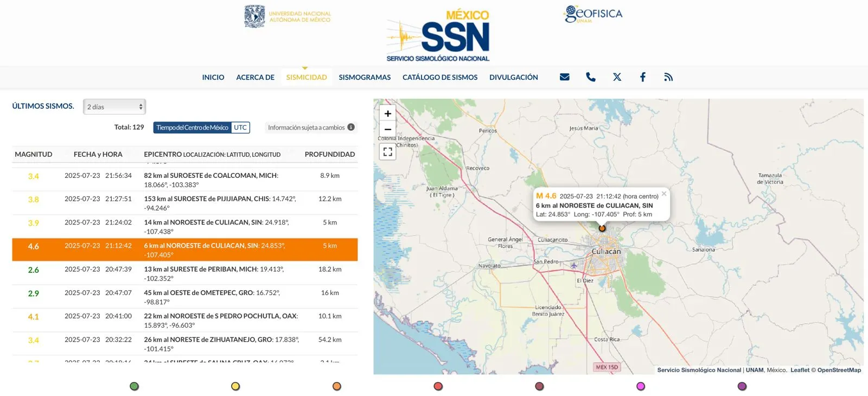
Task: Click the yellow magnitude legend dot
Action: pyautogui.click(x=235, y=386)
